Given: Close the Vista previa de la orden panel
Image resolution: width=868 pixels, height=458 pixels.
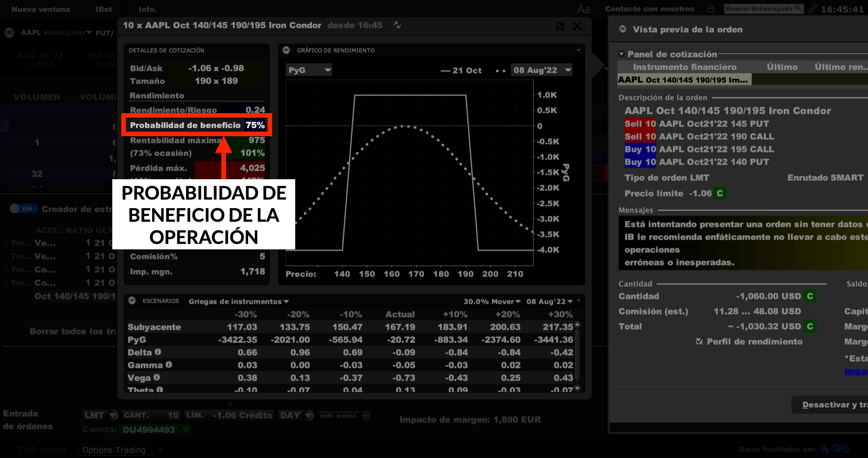Looking at the screenshot, I should point(623,29).
